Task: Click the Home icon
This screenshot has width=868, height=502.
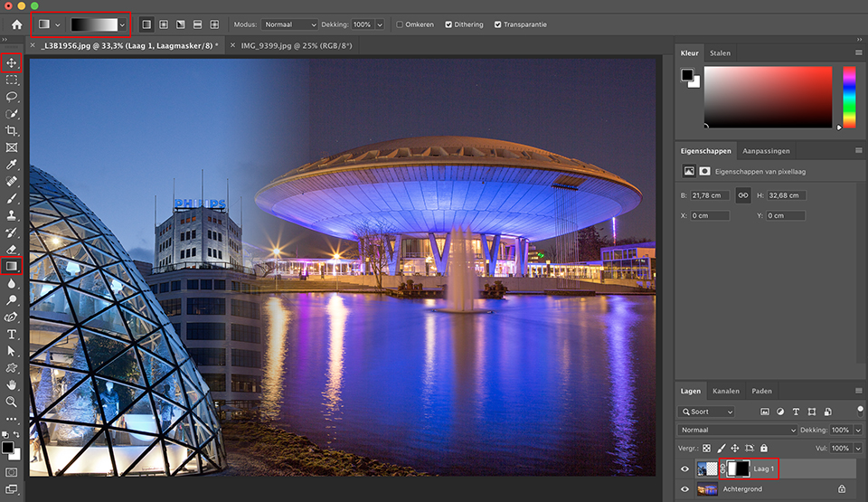Action: click(16, 24)
